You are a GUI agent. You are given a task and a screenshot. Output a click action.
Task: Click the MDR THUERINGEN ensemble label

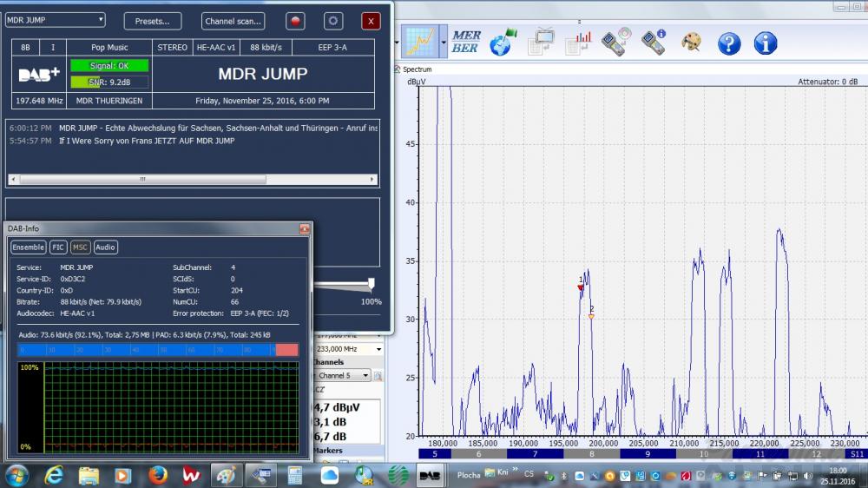tap(109, 101)
